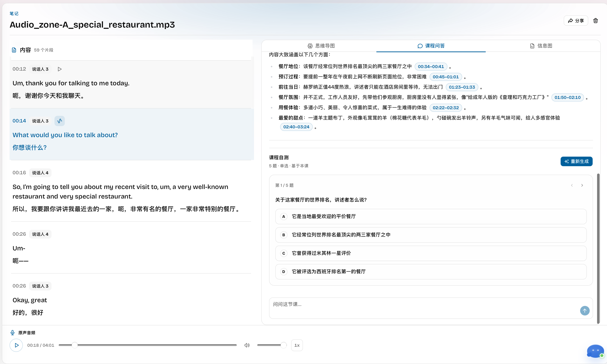This screenshot has width=607, height=364.
Task: Jump to timestamp 02:22–02:32
Action: tap(446, 108)
